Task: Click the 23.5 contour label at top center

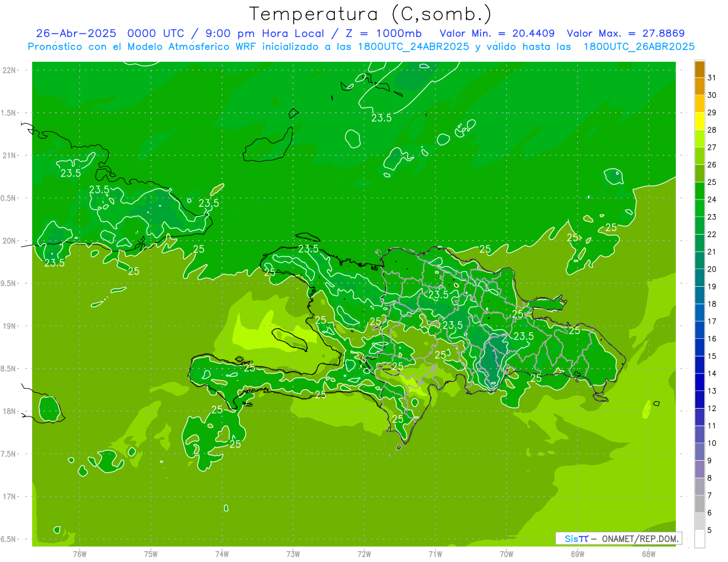Action: coord(382,118)
